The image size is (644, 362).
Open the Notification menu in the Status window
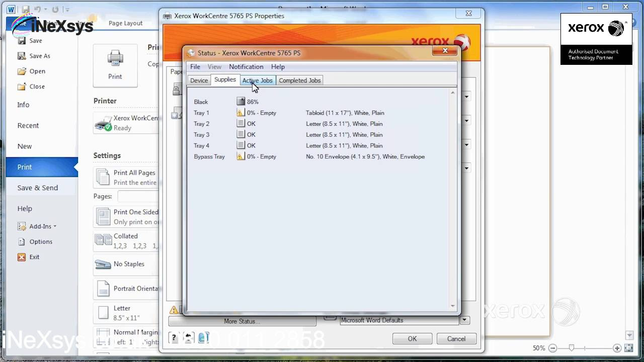click(246, 66)
